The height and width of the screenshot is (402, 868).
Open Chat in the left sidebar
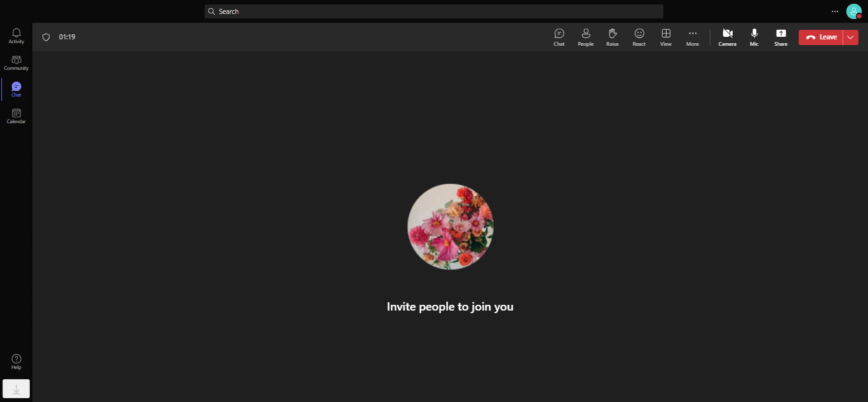pos(17,89)
